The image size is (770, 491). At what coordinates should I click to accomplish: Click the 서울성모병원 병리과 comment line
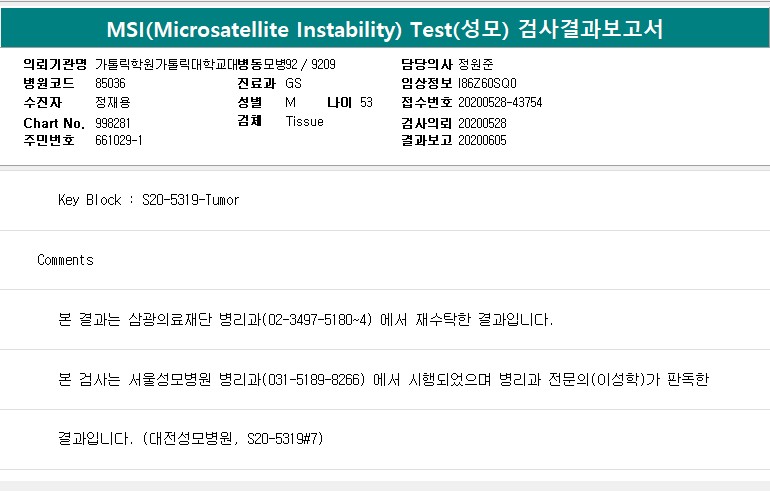pos(384,380)
